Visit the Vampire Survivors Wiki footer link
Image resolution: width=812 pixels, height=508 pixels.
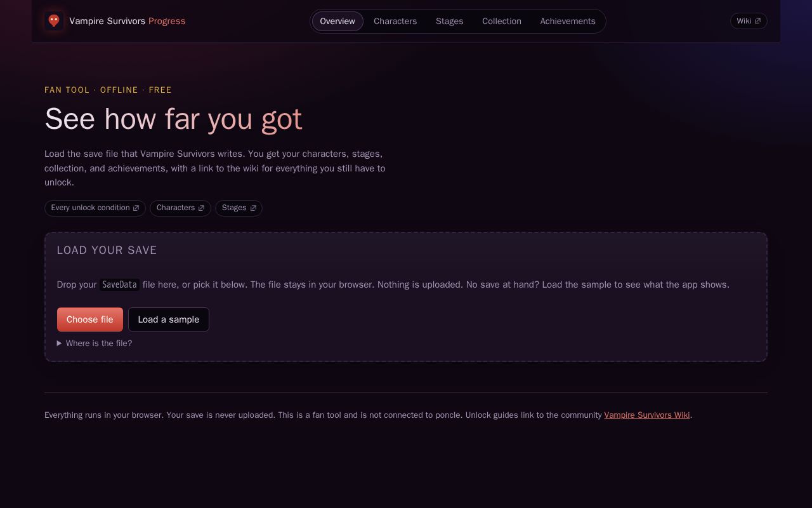[647, 415]
